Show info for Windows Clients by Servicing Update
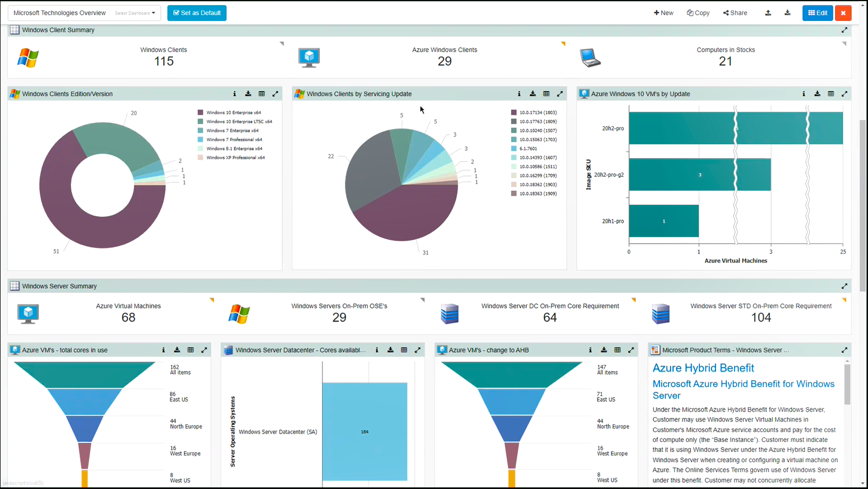This screenshot has height=489, width=868. point(519,94)
